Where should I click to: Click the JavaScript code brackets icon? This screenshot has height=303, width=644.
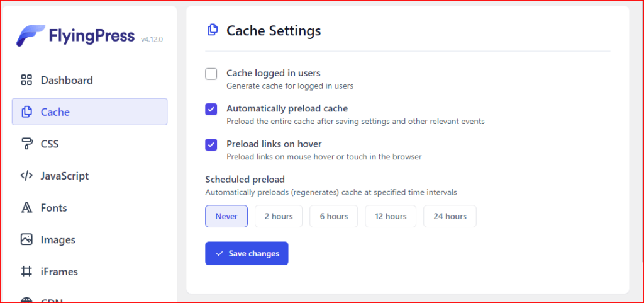point(26,176)
